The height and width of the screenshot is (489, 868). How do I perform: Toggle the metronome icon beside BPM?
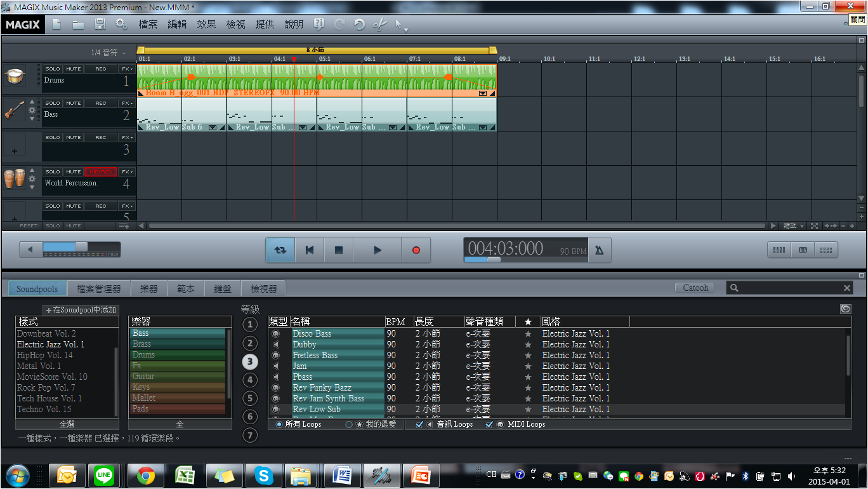599,250
